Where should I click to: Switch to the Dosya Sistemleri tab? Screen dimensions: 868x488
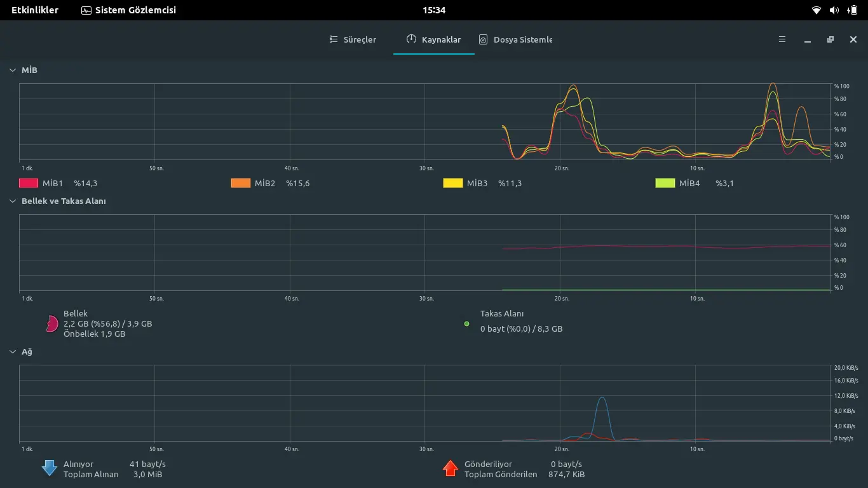[x=516, y=39]
